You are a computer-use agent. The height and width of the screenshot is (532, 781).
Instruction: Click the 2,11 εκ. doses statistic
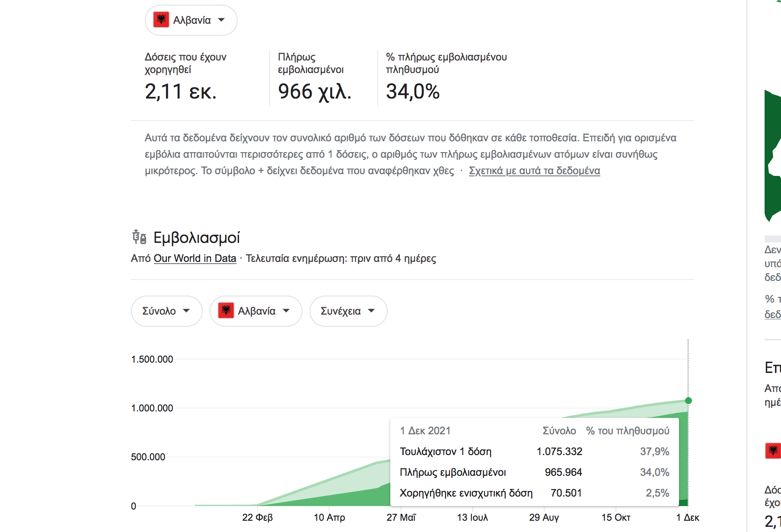click(181, 92)
